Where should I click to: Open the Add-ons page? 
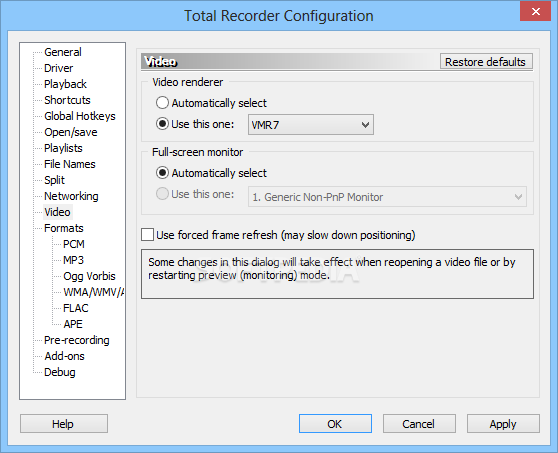(64, 356)
